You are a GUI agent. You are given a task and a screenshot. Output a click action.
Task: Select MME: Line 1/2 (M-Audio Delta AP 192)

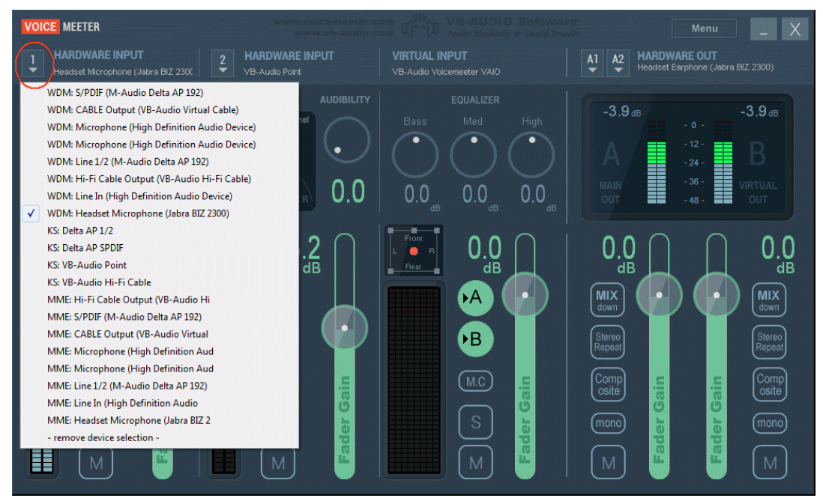(x=160, y=386)
